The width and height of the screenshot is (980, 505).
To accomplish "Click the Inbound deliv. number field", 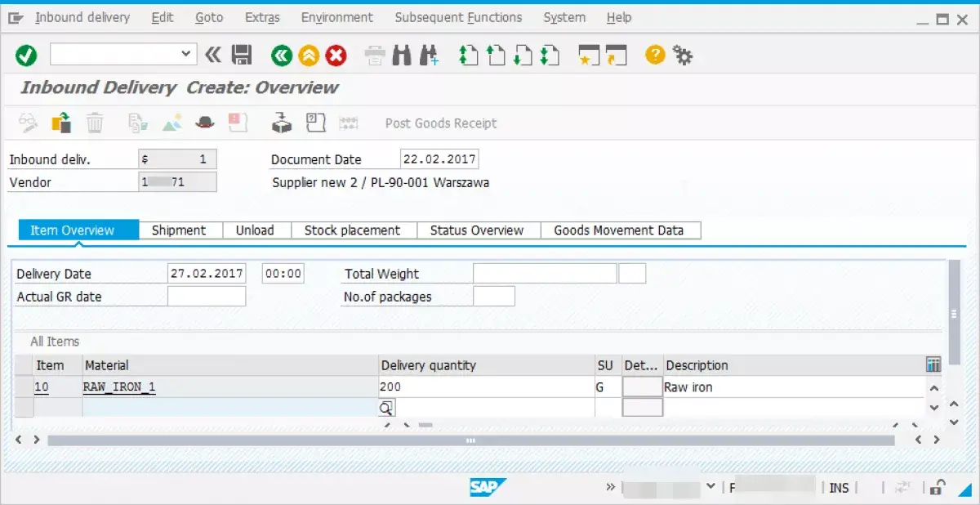I will tap(177, 159).
